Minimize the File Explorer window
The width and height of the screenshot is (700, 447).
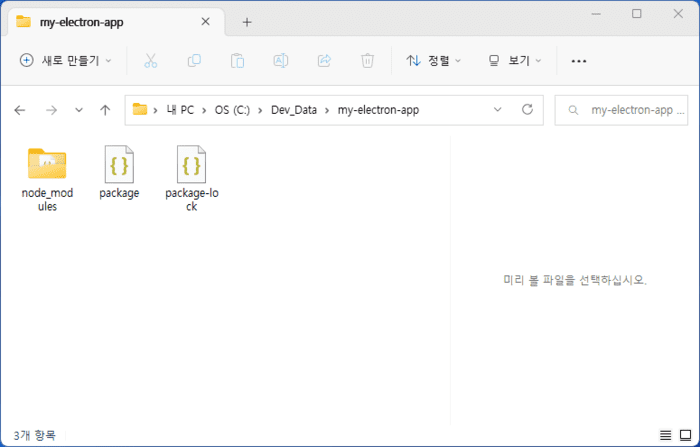[x=596, y=14]
